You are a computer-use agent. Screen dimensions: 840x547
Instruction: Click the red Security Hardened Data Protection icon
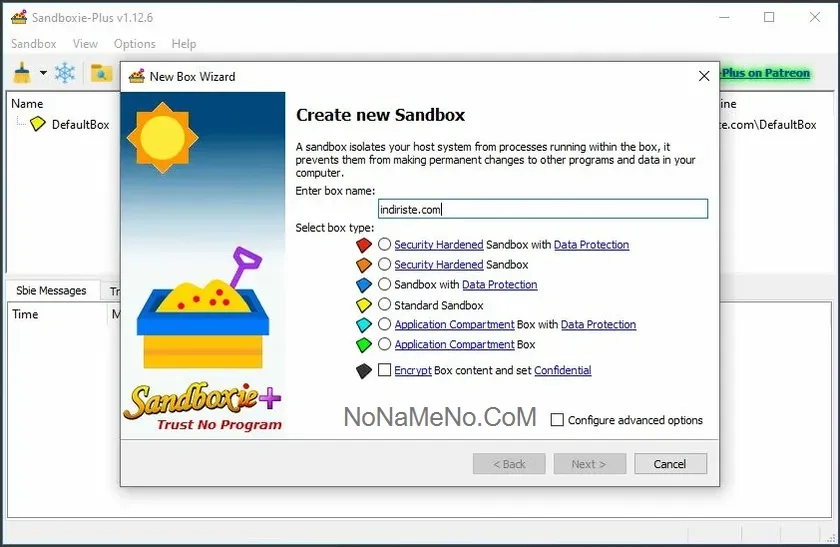pyautogui.click(x=364, y=245)
